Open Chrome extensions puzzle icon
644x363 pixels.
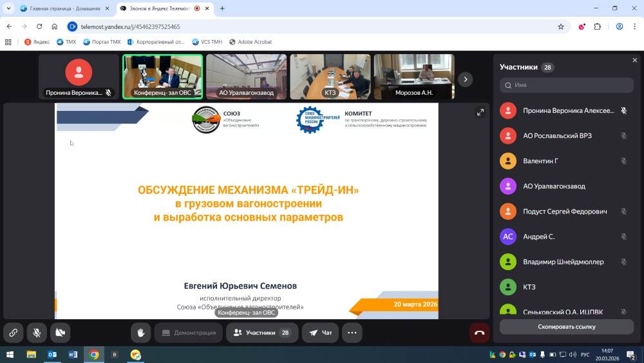pyautogui.click(x=597, y=26)
